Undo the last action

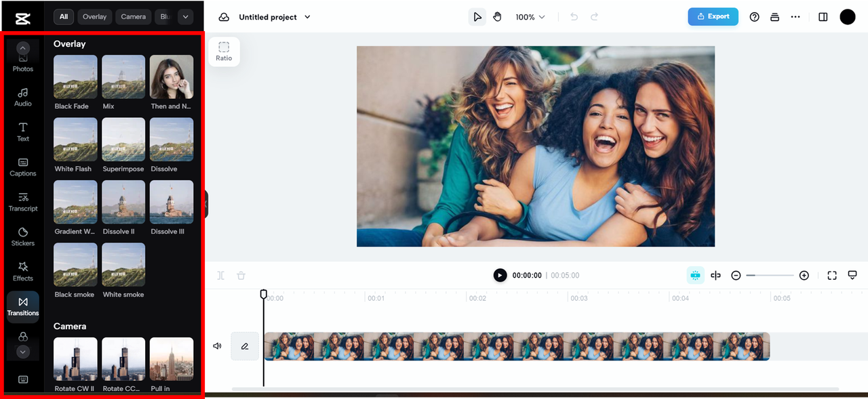574,17
